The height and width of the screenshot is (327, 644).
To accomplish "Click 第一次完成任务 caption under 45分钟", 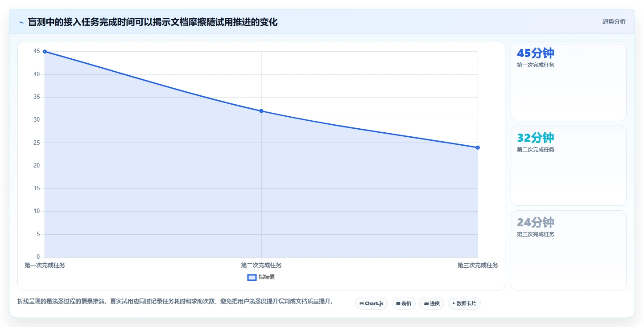I will pos(536,65).
